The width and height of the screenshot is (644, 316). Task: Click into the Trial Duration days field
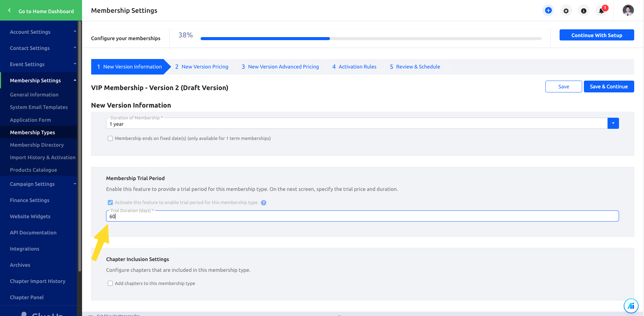point(362,217)
